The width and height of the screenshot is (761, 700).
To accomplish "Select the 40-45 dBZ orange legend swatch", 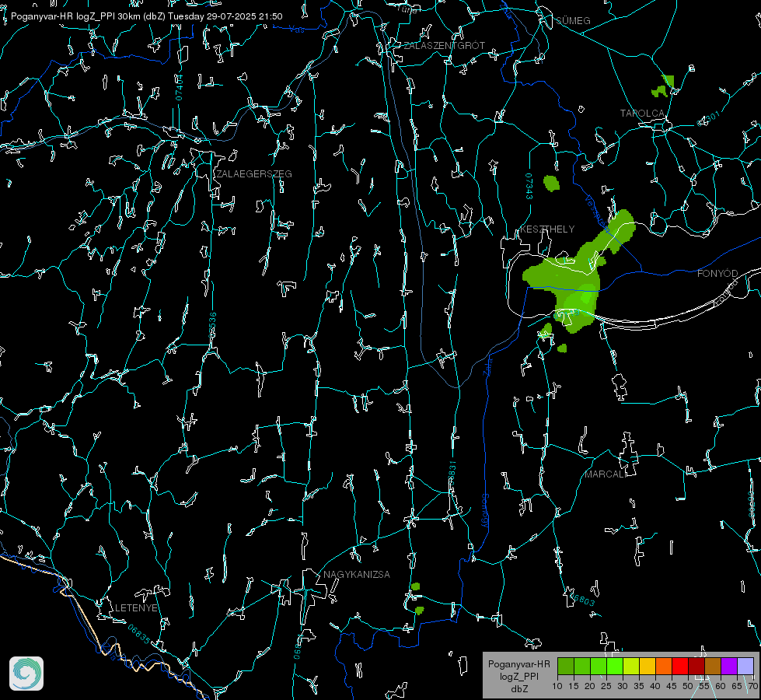I will (x=664, y=666).
